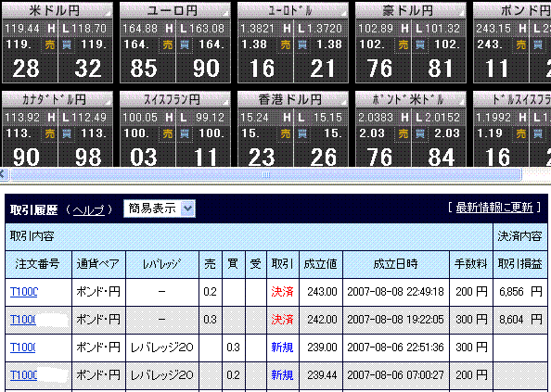The height and width of the screenshot is (392, 551).
Task: Click the 売 sell icon on 米ドル円 panel
Action: (50, 44)
